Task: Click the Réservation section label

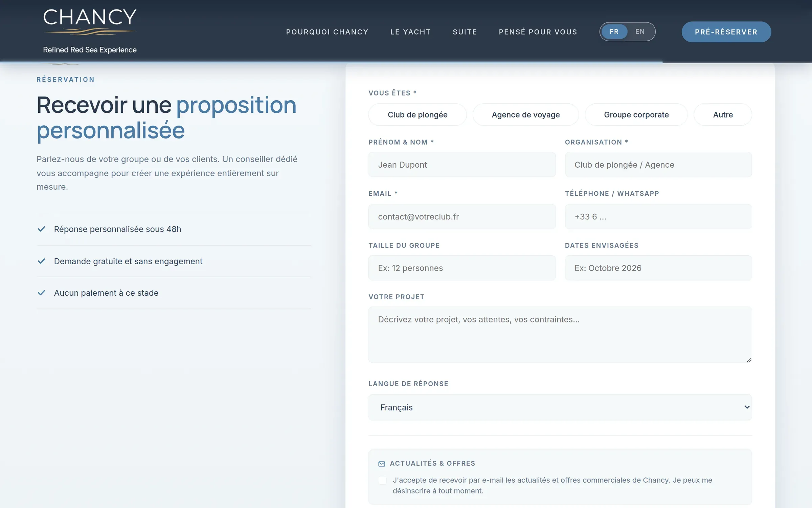Action: click(66, 80)
